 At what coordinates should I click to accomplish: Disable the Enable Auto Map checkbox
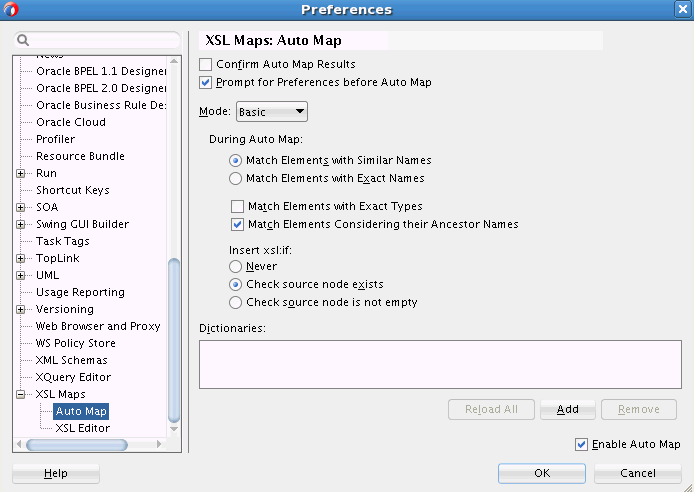582,444
